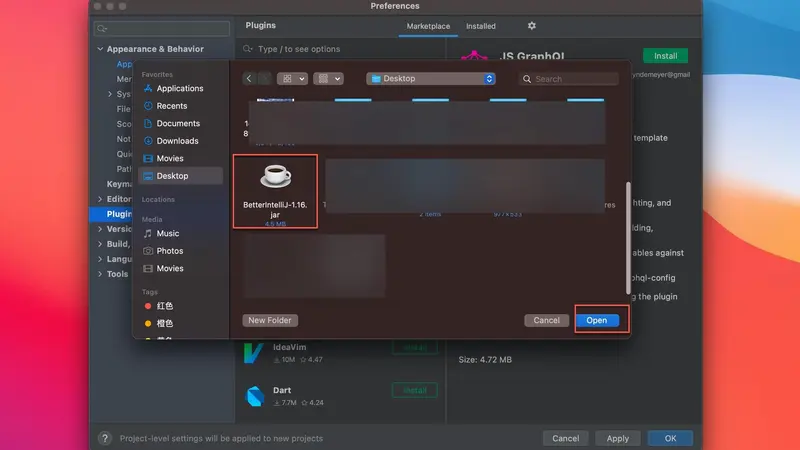Open the help question mark button

tap(105, 438)
